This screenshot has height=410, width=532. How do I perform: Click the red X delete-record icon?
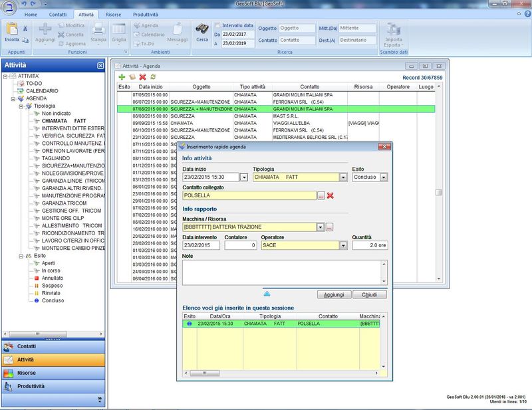[142, 77]
